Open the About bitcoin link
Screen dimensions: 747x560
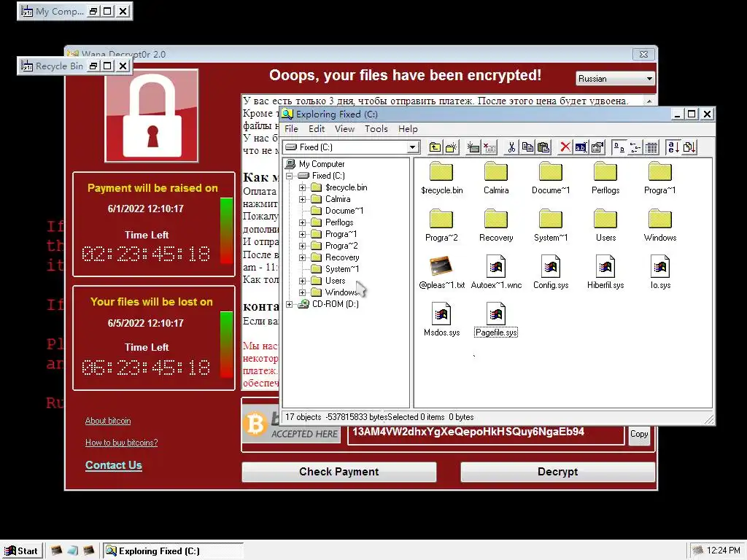(108, 421)
